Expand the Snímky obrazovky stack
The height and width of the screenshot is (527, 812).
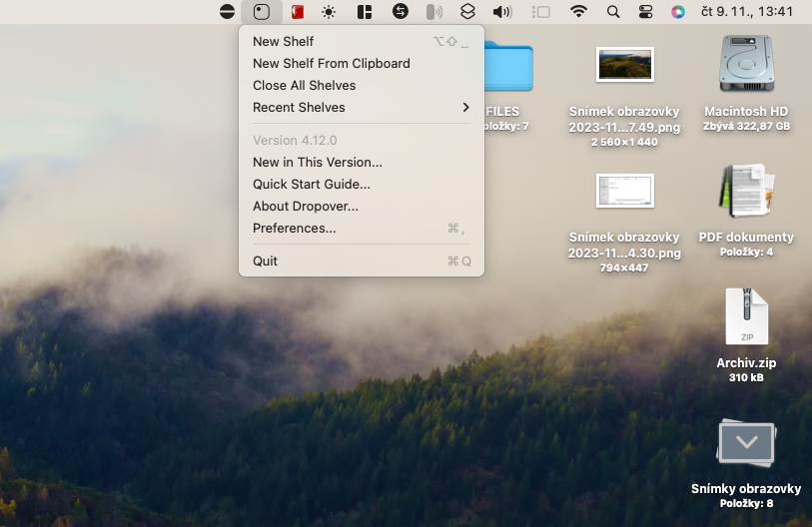point(746,442)
